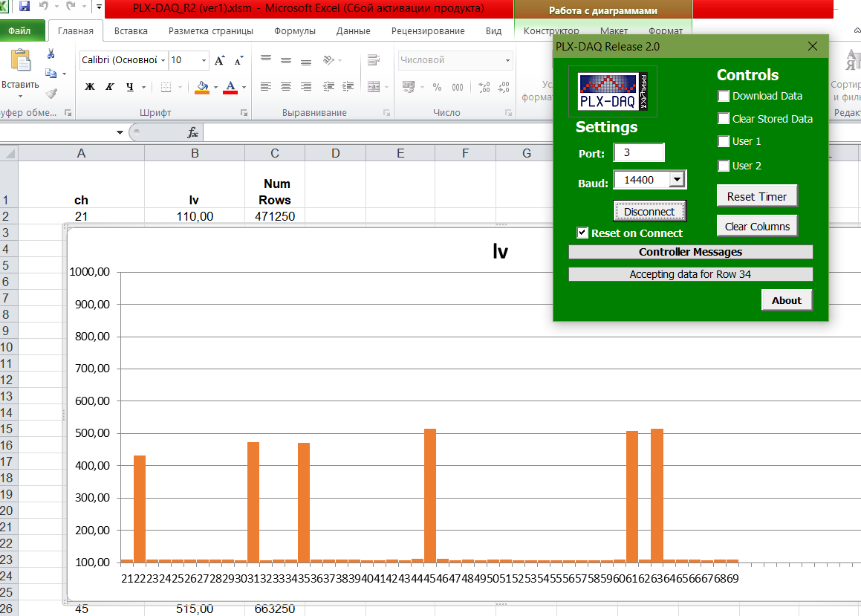Increase font size with large A icon
Screen dimensions: 861x616
coord(220,60)
